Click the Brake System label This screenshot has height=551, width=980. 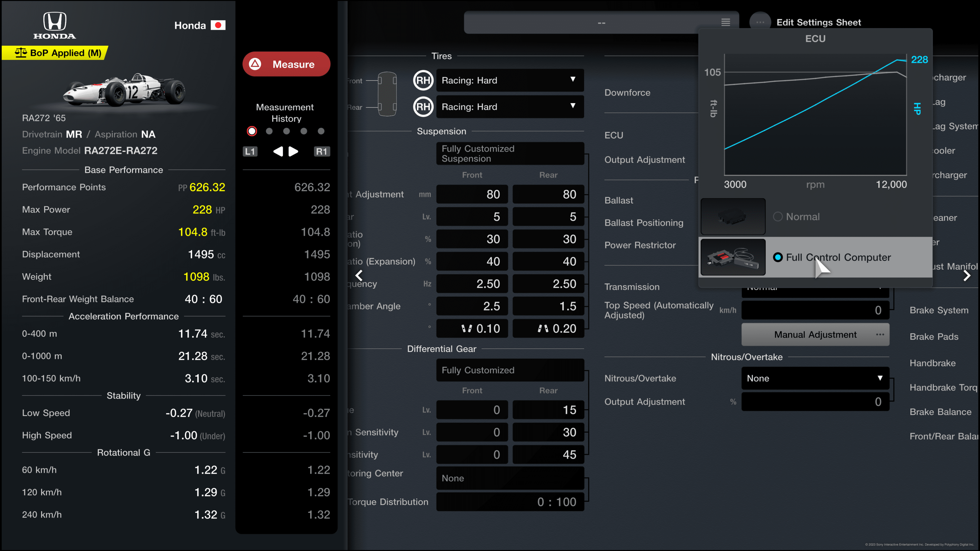[x=939, y=310]
